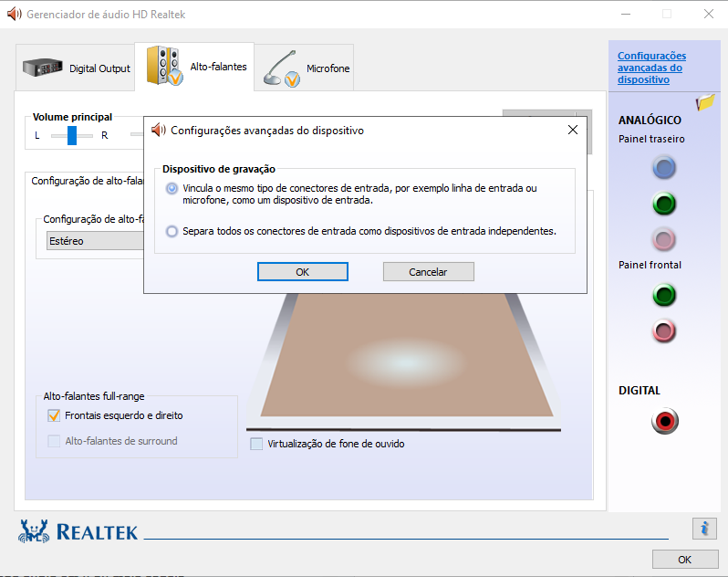Screen dimensions: 728x577
Task: Switch to the Microfone tab
Action: [304, 68]
